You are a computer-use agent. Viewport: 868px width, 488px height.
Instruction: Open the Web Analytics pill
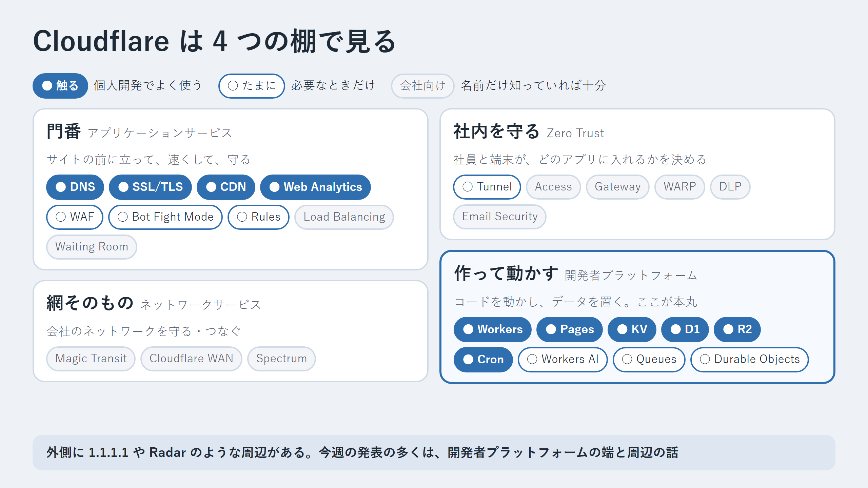click(315, 187)
